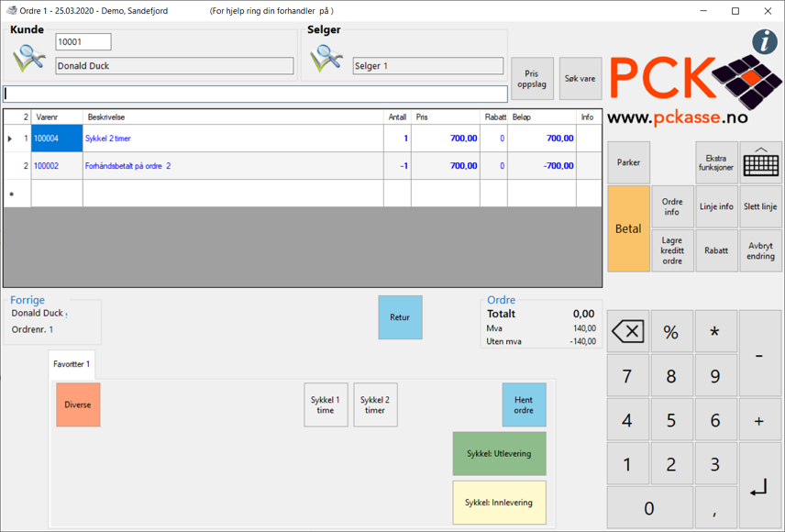This screenshot has height=532, width=785.
Task: Select the Favoritter 1 tab
Action: (x=72, y=364)
